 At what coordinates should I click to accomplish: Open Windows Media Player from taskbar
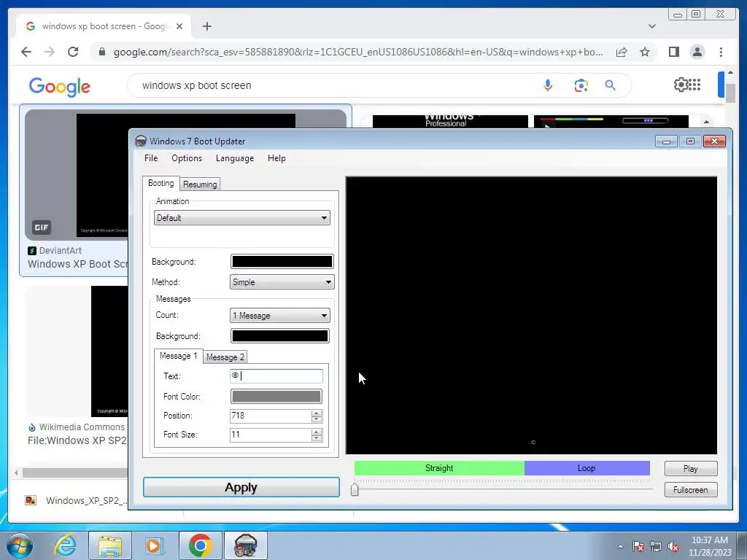coord(153,545)
